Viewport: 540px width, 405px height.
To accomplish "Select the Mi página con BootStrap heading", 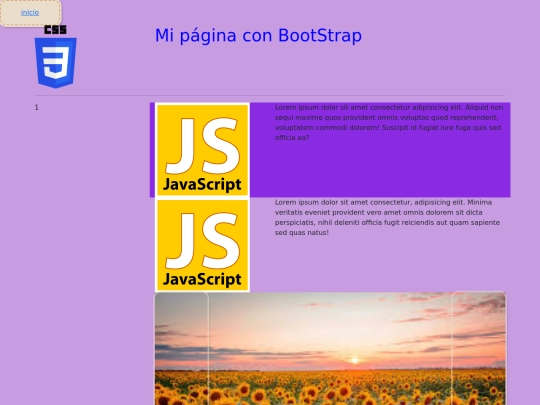I will 258,35.
